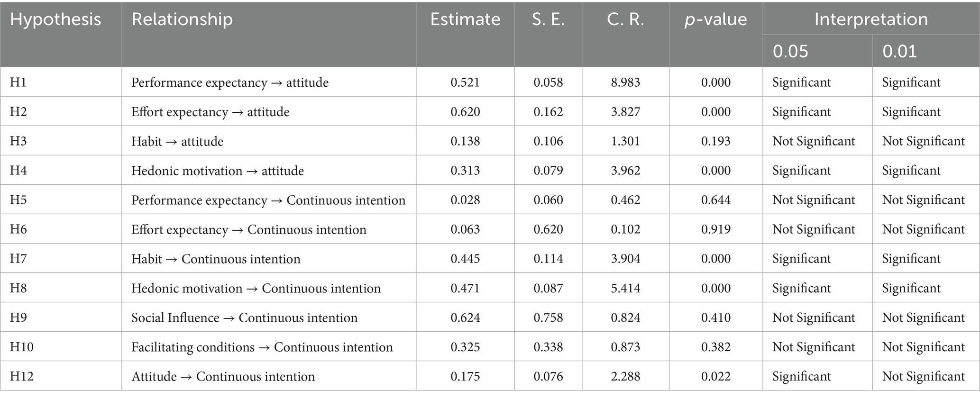
Task: Click the C. R. value 5.414
Action: (x=625, y=288)
